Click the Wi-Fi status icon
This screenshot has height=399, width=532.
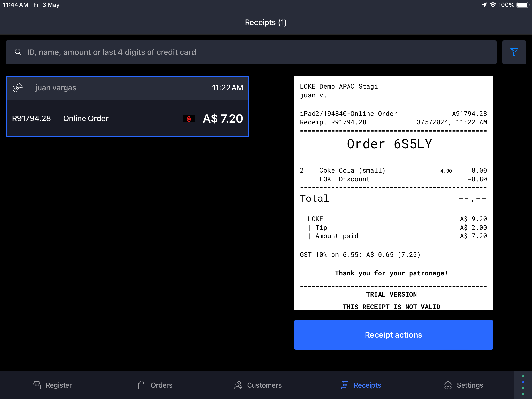coord(493,5)
